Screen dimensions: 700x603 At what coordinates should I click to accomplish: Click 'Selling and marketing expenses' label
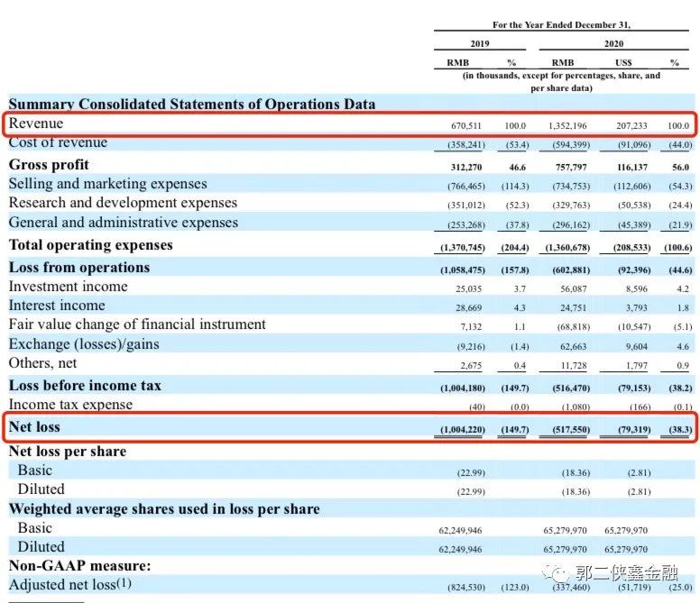coord(108,184)
